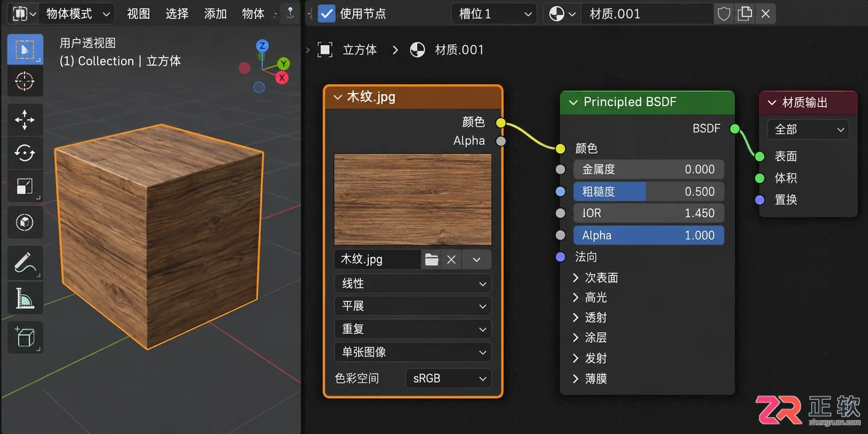Open the 单张图像 source dropdown
868x434 pixels.
(413, 352)
